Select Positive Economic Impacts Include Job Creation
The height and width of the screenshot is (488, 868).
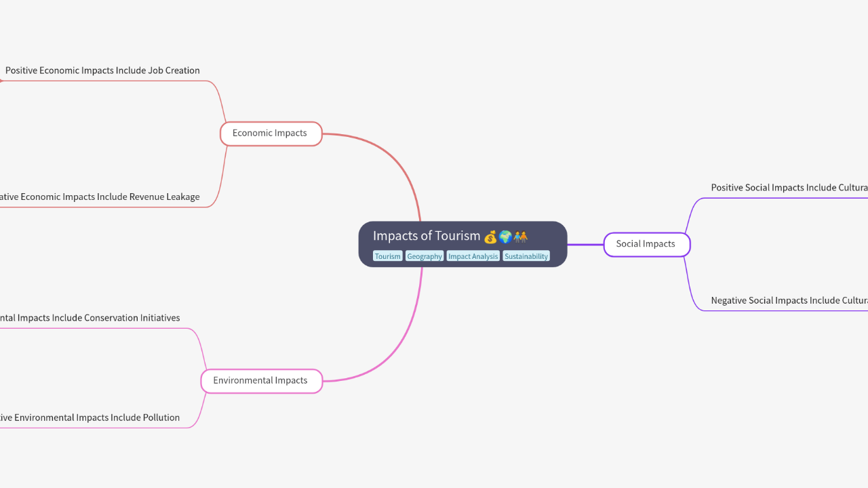point(102,70)
